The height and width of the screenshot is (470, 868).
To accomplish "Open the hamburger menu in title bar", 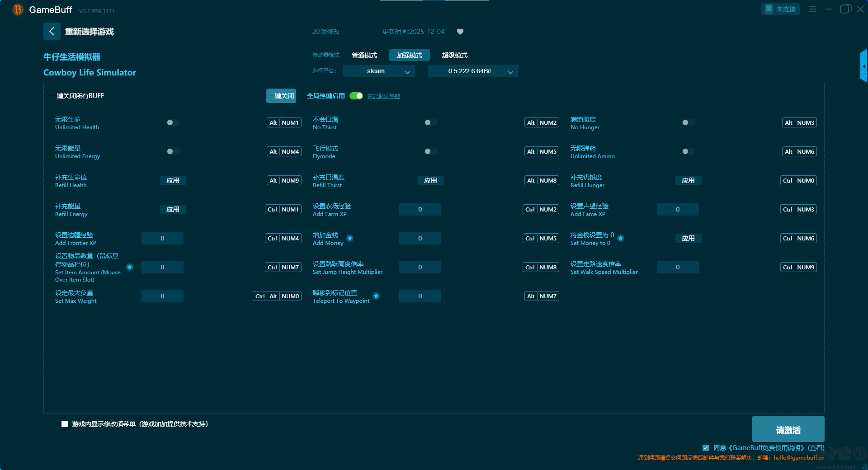I will point(812,9).
